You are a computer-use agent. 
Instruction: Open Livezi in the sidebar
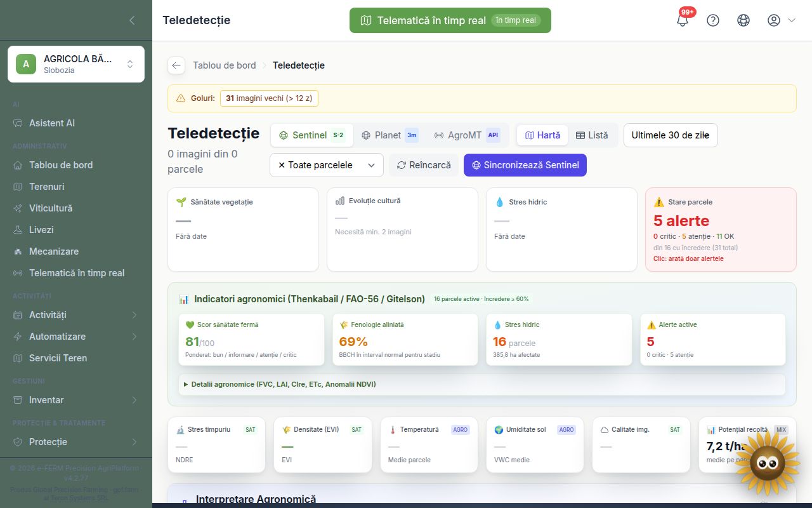tap(76, 230)
